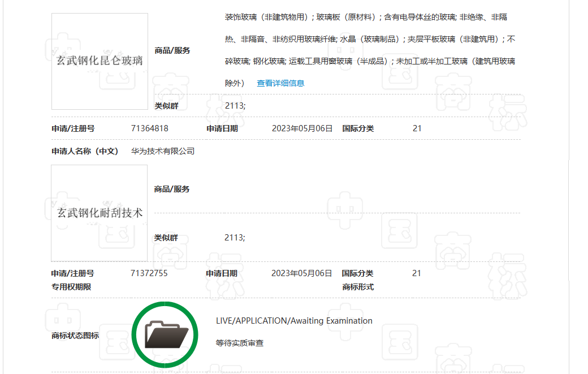
Task: Select application number 71364818
Action: [150, 128]
